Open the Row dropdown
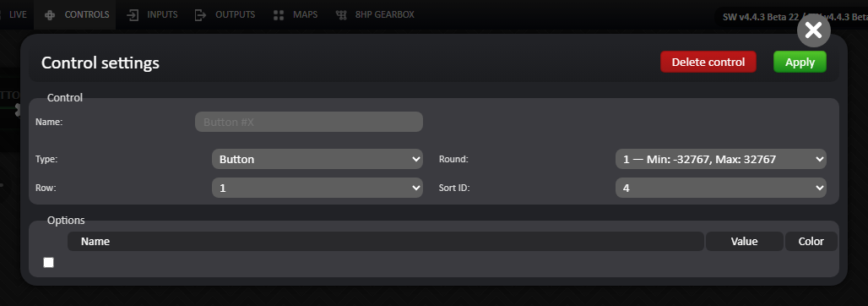The height and width of the screenshot is (306, 868). pyautogui.click(x=317, y=188)
